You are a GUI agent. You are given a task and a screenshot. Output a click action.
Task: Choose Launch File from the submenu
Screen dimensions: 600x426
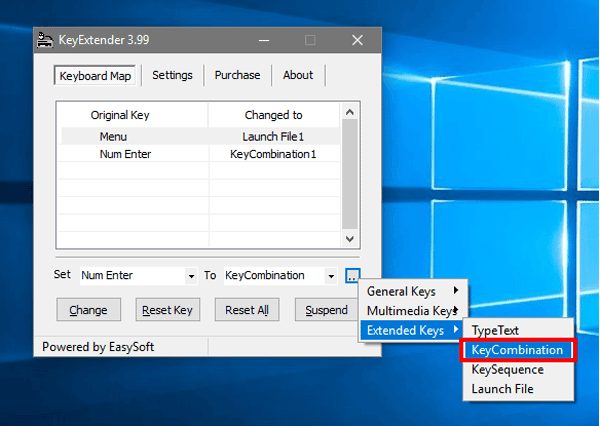click(x=518, y=389)
